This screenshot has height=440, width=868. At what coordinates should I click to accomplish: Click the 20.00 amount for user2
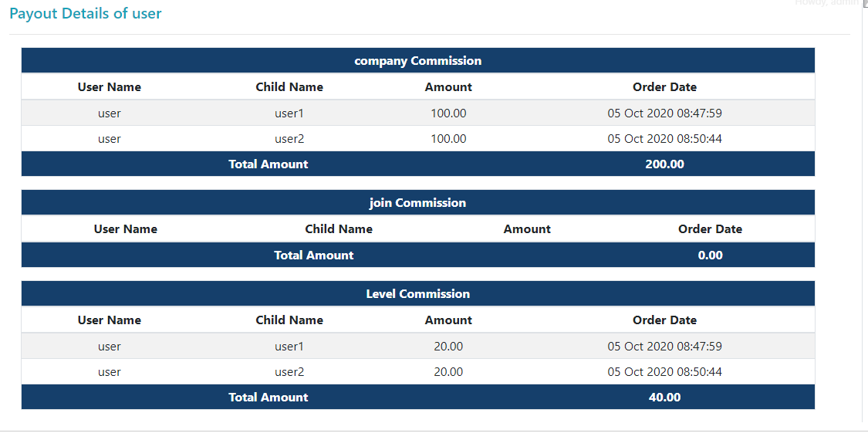[448, 372]
